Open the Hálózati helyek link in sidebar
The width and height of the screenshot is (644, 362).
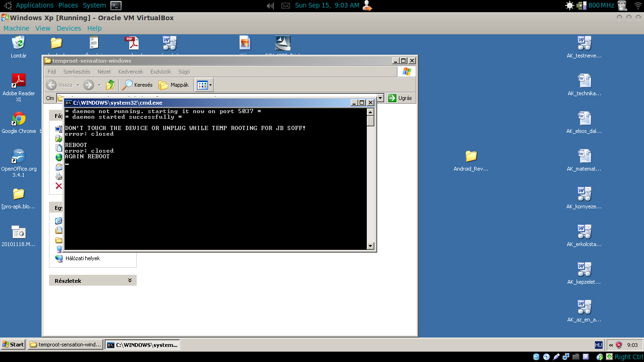point(83,258)
